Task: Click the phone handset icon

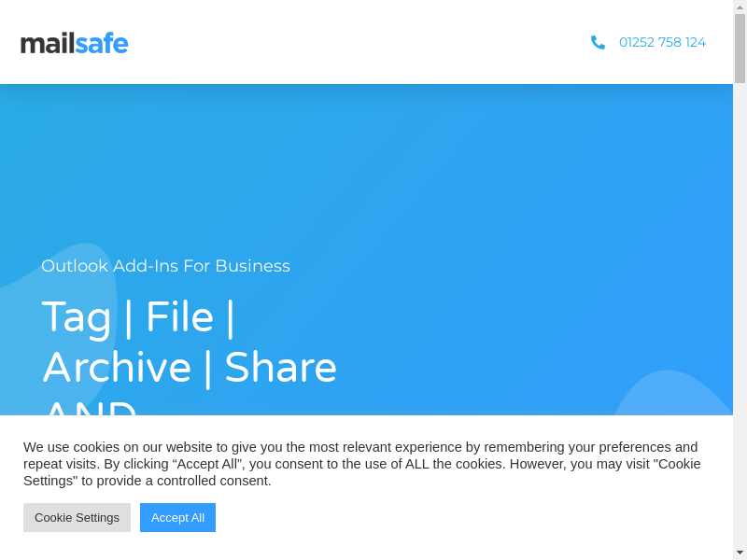Action: pos(598,42)
